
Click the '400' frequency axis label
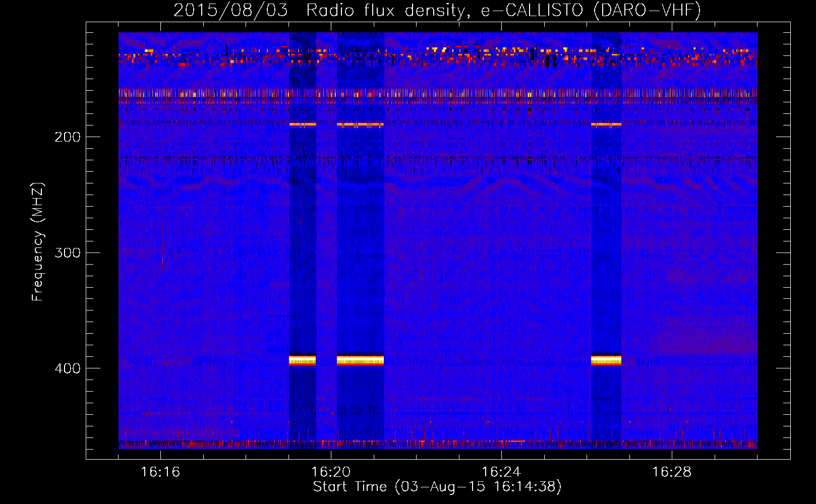68,368
